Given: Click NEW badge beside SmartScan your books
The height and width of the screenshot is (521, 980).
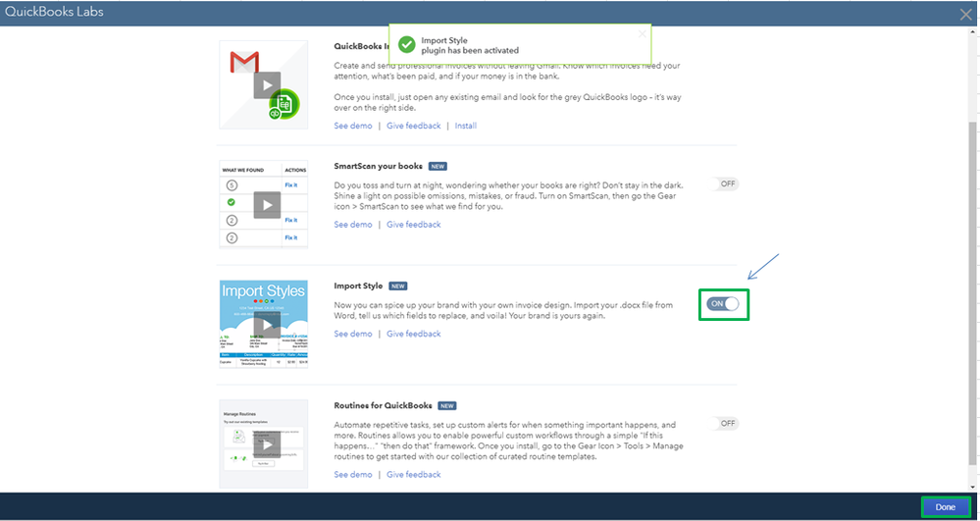Looking at the screenshot, I should tap(438, 167).
